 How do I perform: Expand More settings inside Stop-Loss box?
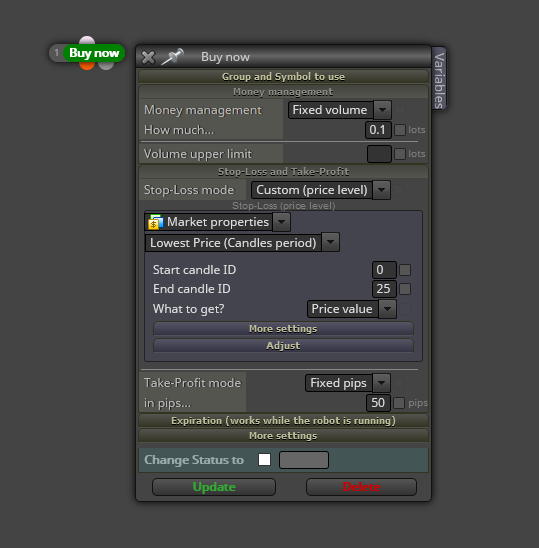pos(283,329)
